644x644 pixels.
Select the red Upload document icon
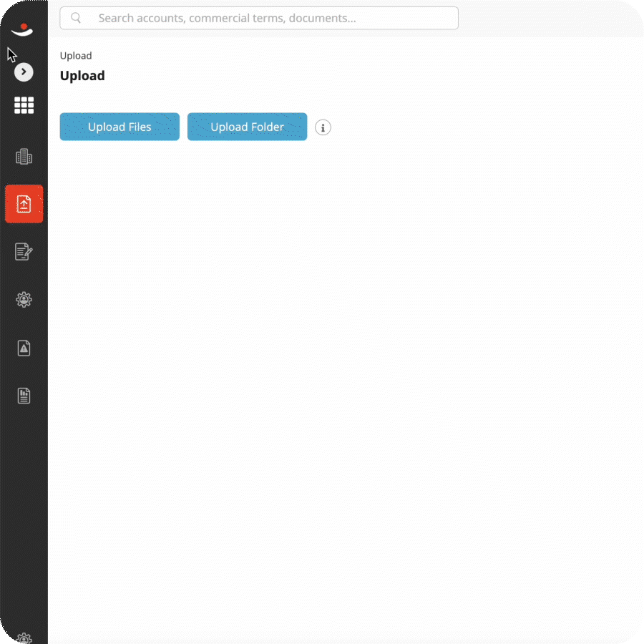coord(24,204)
